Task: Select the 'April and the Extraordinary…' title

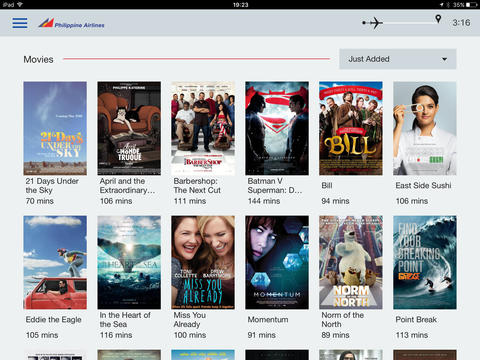Action: tap(127, 186)
